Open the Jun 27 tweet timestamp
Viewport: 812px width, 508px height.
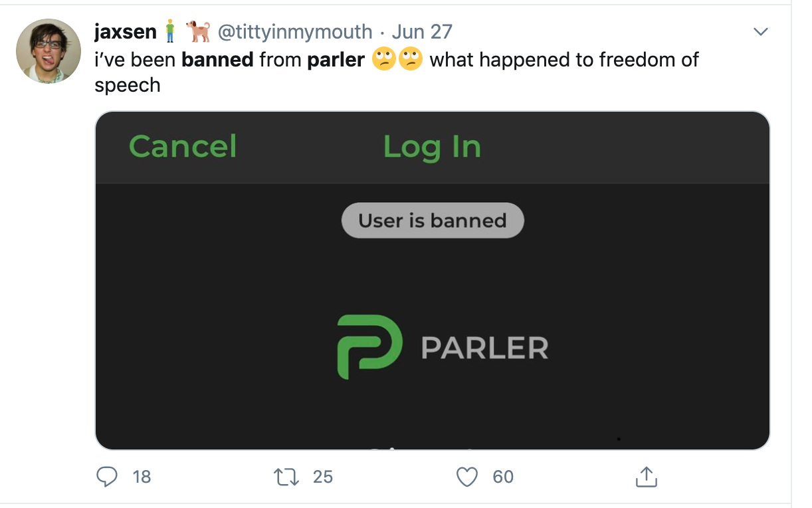(x=422, y=31)
